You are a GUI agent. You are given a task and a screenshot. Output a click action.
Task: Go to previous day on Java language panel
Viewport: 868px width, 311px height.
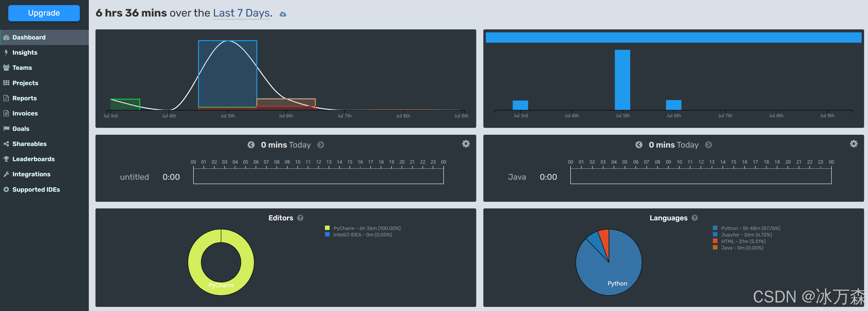pos(638,145)
